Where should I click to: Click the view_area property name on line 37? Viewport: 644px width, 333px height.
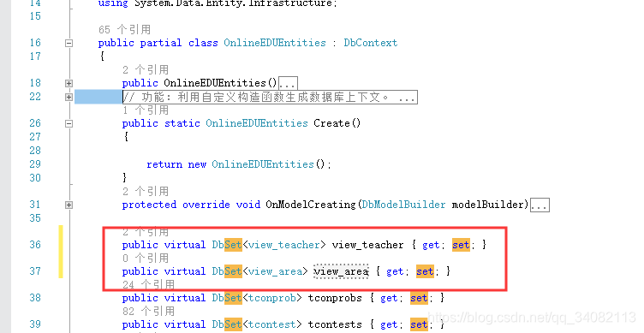click(341, 271)
